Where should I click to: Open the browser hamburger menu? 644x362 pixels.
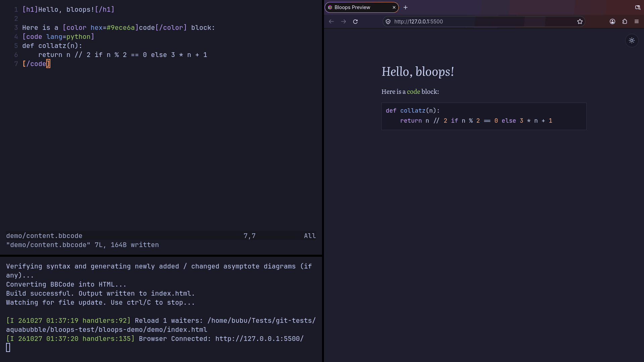point(637,21)
